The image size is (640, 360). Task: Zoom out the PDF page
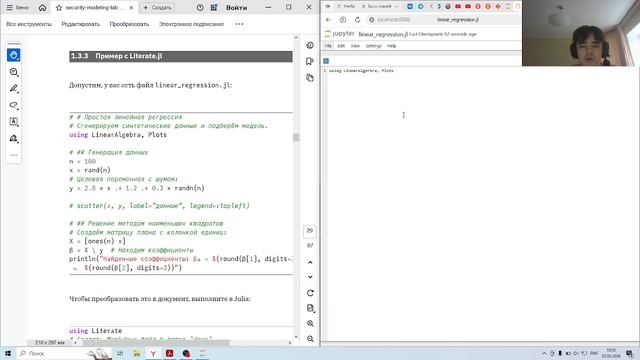[310, 339]
